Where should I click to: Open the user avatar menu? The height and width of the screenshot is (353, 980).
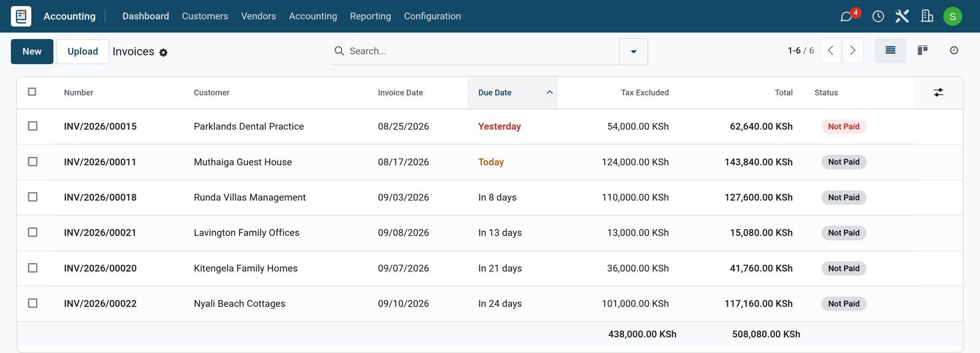click(x=952, y=17)
